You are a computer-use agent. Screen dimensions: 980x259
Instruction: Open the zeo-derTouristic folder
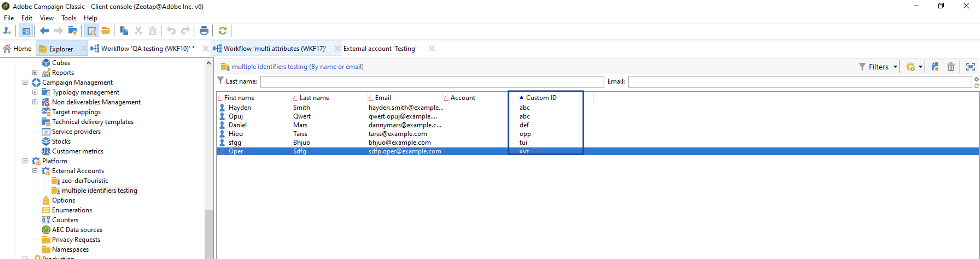point(85,180)
